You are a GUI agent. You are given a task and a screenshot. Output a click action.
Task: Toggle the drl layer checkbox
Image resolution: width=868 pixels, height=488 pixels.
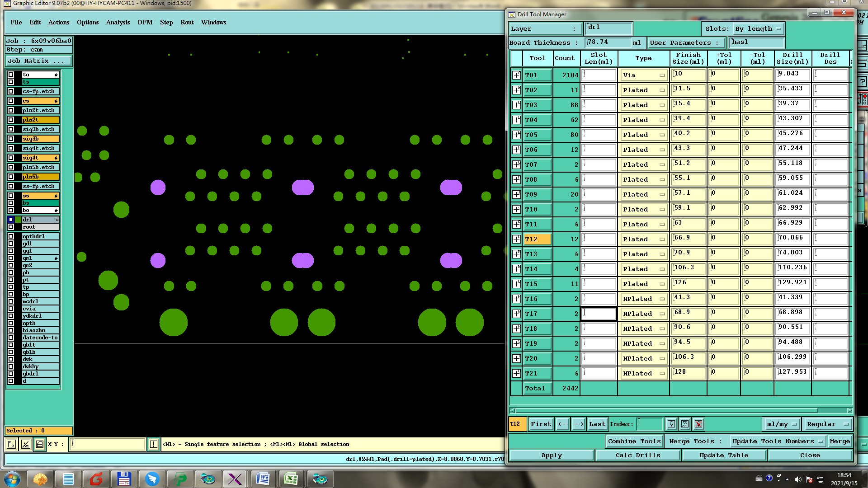pos(11,220)
